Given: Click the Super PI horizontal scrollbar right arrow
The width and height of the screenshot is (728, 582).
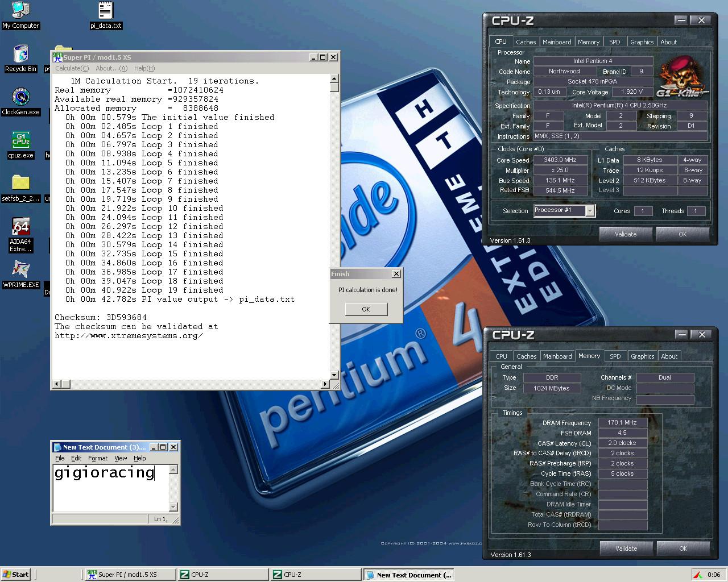Looking at the screenshot, I should tap(325, 384).
